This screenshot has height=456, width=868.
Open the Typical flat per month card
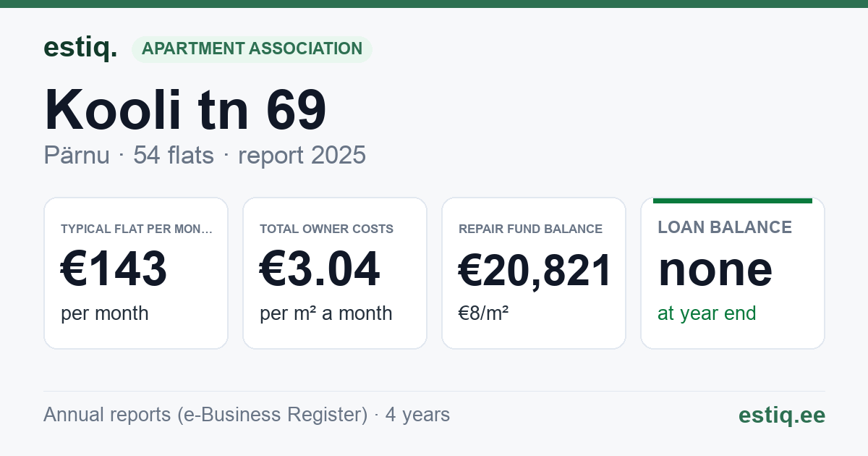136,273
